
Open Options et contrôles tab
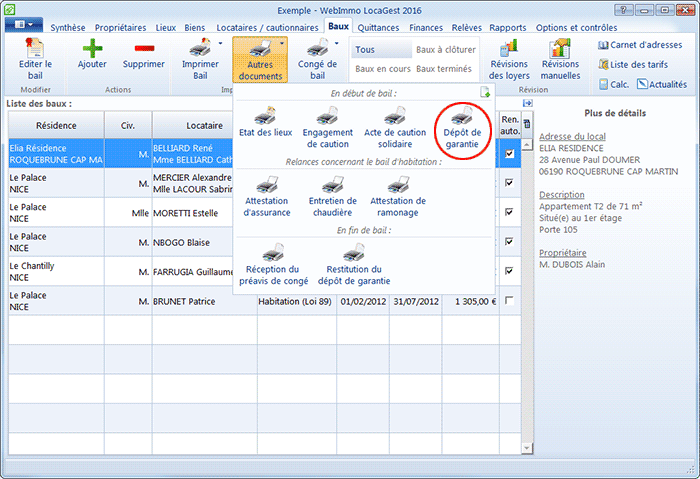[x=576, y=28]
